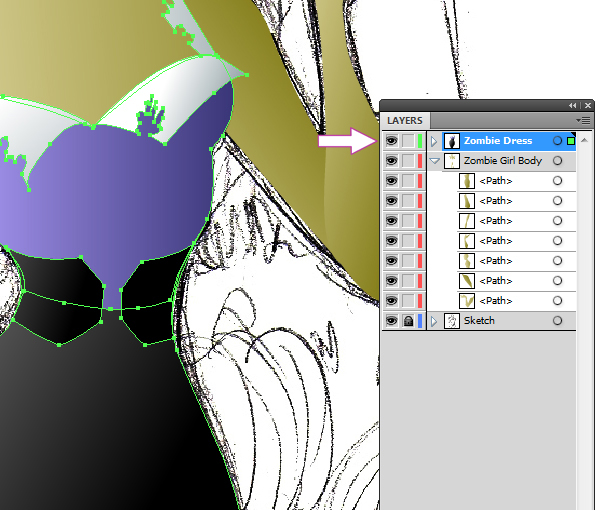Lock the Zombie Dress layer
This screenshot has width=600, height=510.
coord(408,141)
